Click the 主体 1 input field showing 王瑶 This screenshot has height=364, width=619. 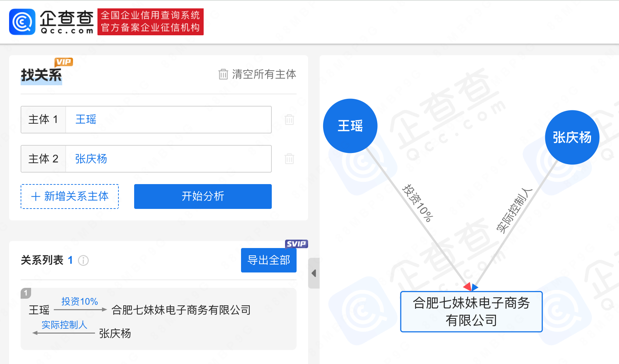pos(168,119)
